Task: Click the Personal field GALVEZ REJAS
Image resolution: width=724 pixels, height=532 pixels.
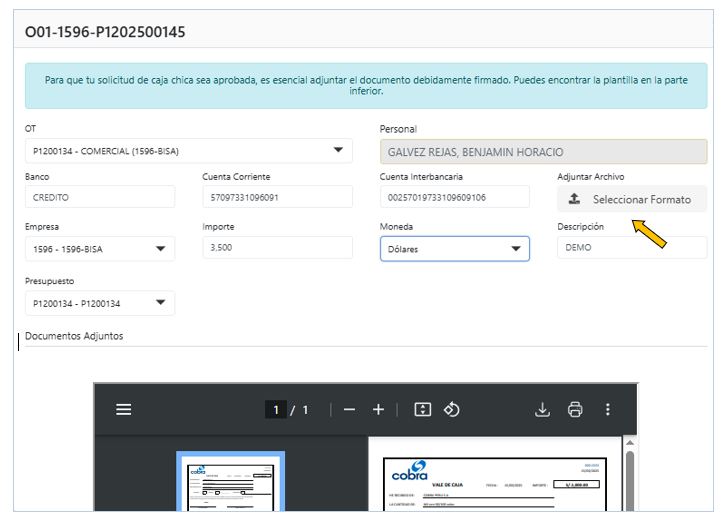Action: point(543,152)
